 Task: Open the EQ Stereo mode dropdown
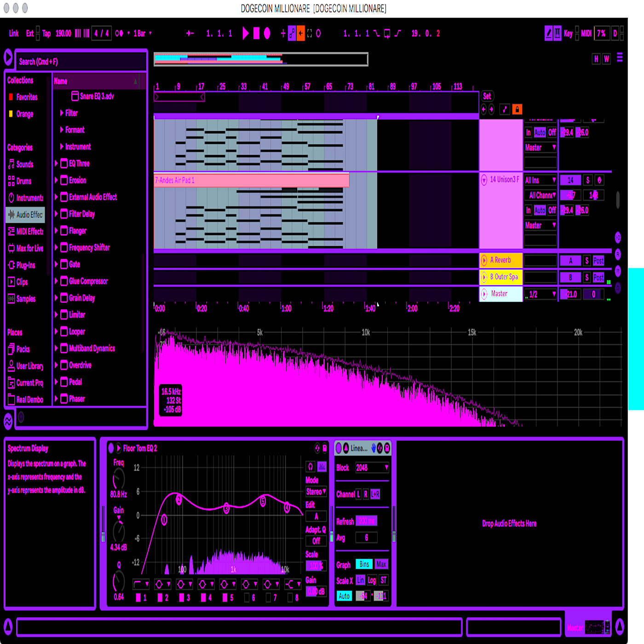point(316,492)
